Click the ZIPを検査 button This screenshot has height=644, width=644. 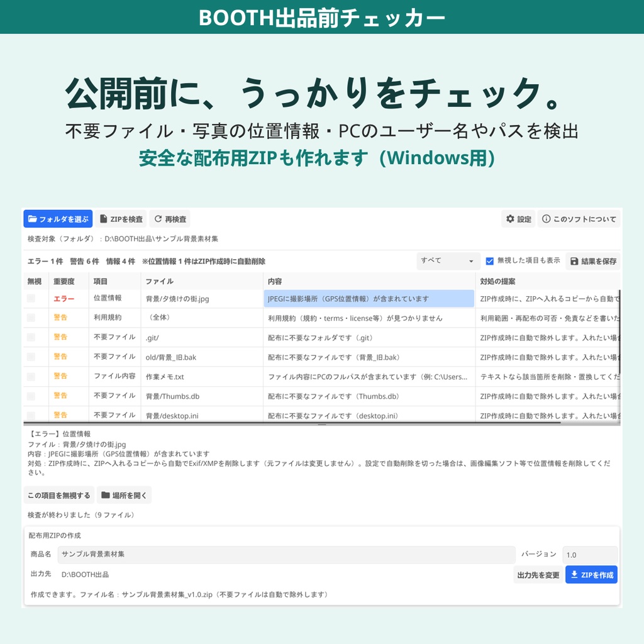pyautogui.click(x=121, y=219)
